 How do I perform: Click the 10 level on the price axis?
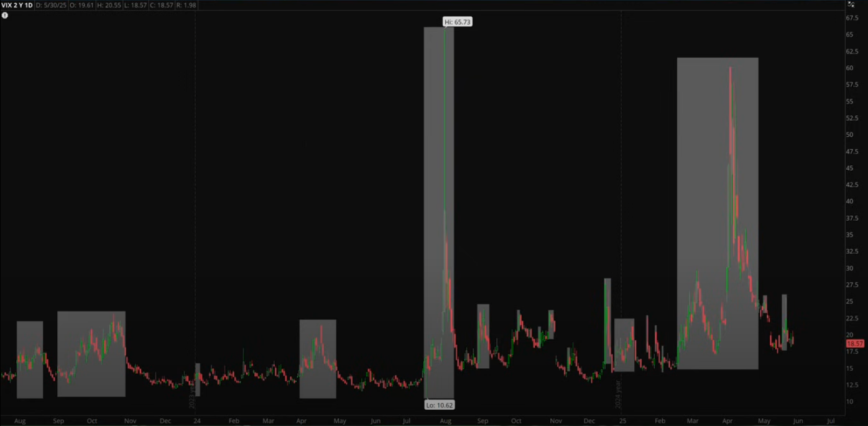[x=849, y=402]
